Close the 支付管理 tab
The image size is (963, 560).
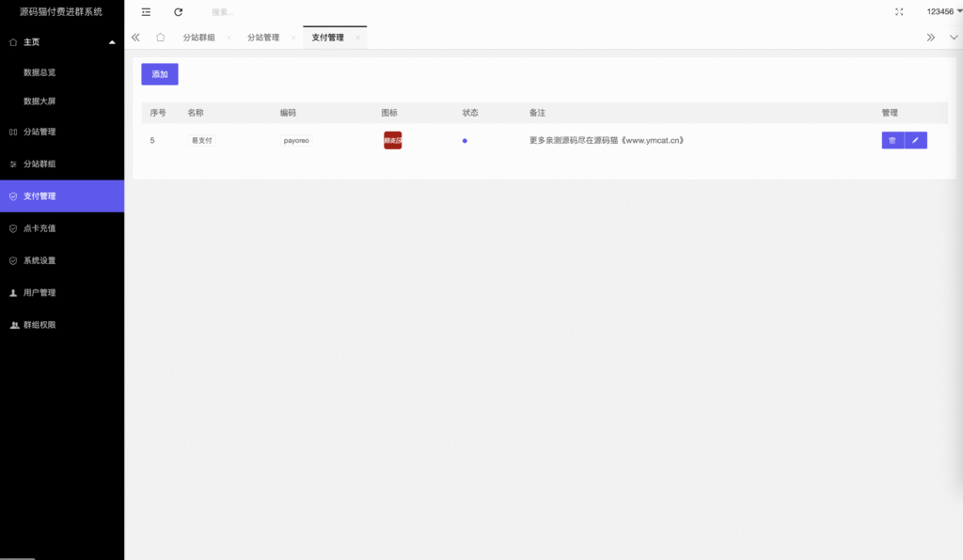tap(357, 38)
